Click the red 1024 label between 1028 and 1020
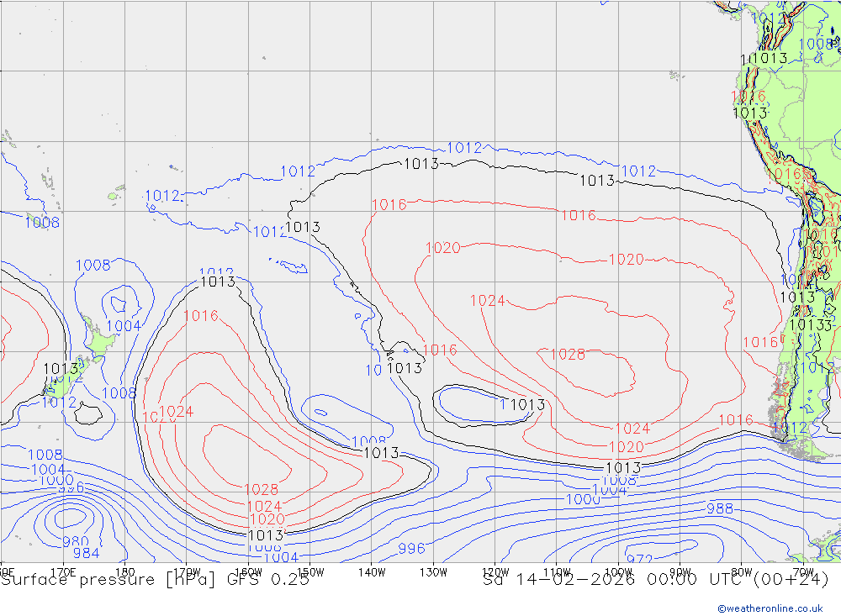Viewport: 841px width, 616px height. 264,507
